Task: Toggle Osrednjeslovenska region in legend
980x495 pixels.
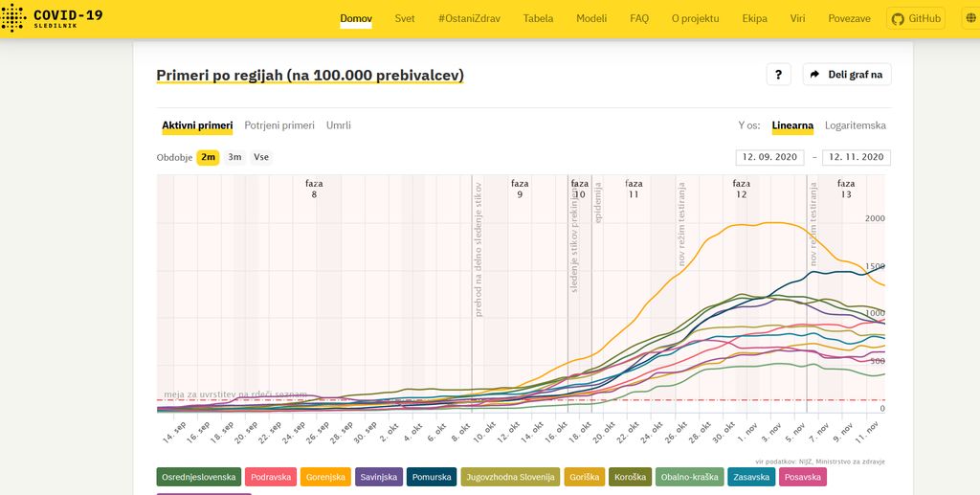Action: (199, 477)
